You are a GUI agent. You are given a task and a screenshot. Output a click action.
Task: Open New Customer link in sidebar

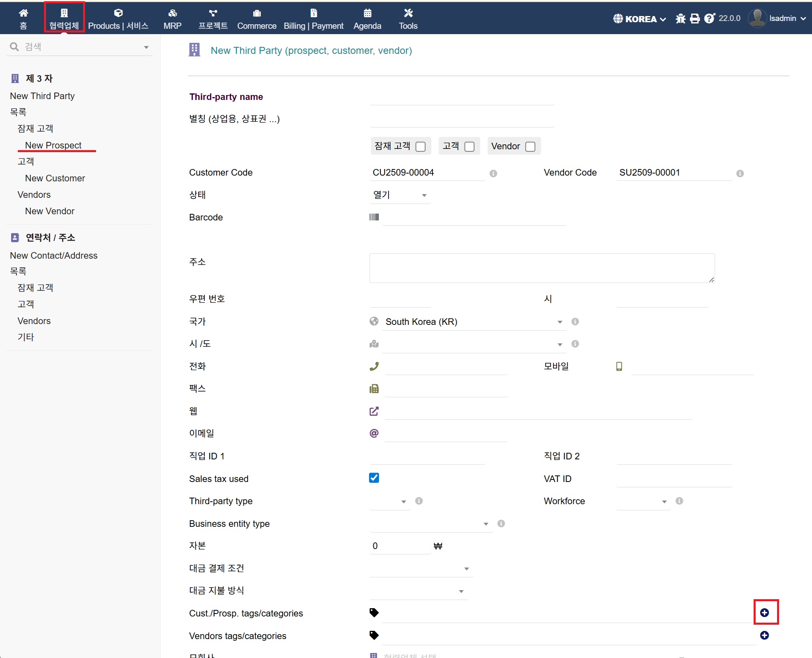[x=55, y=178]
